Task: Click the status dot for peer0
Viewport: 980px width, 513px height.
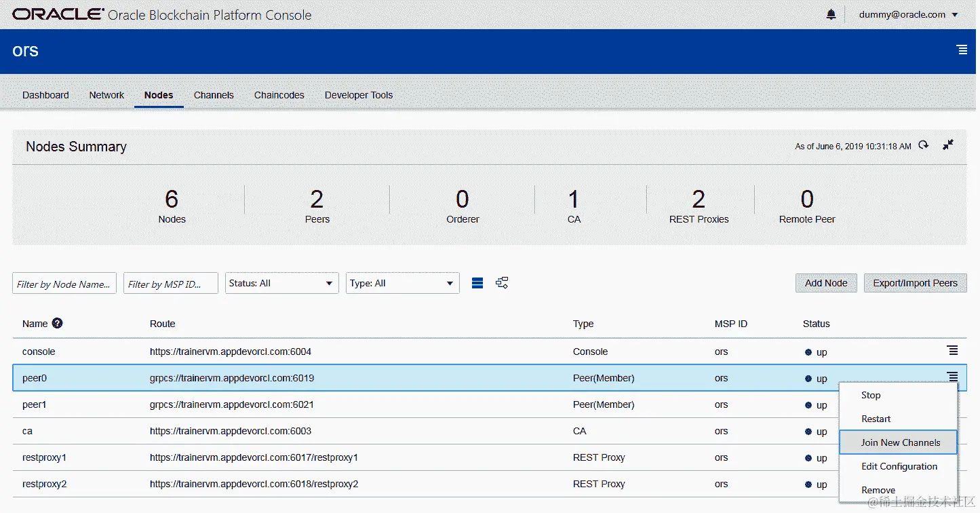Action: (808, 379)
